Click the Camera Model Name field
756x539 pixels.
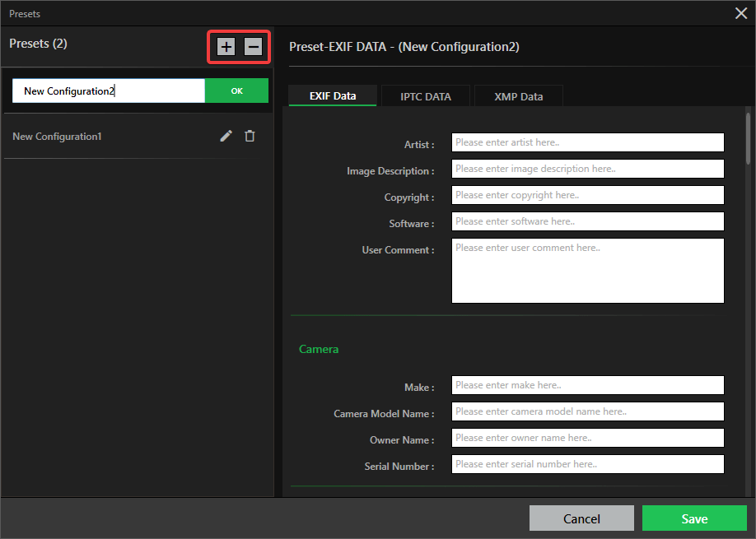587,411
